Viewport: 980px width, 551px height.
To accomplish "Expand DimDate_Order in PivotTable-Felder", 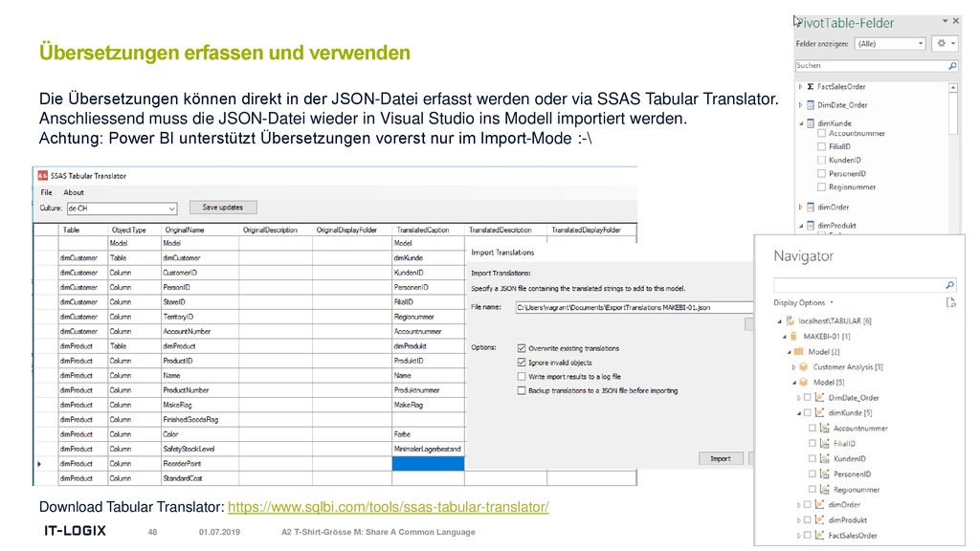I will click(x=800, y=105).
